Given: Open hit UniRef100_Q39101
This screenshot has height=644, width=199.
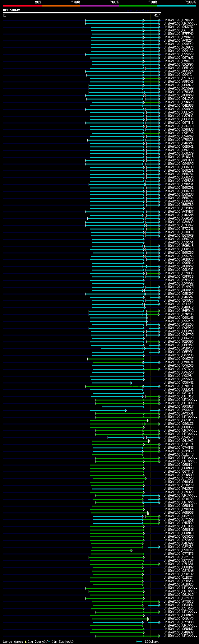Looking at the screenshot, I should click(x=178, y=242).
